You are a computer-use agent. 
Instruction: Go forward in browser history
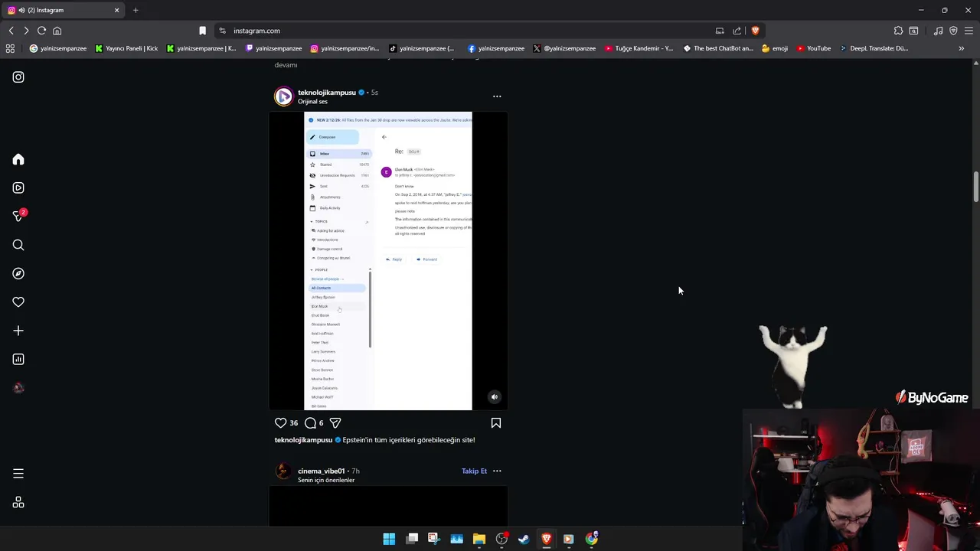26,31
